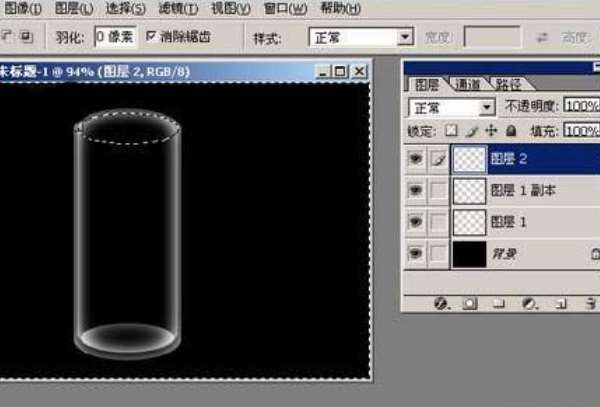Hide the 背景 layer eye icon
This screenshot has width=600, height=407.
(x=416, y=253)
